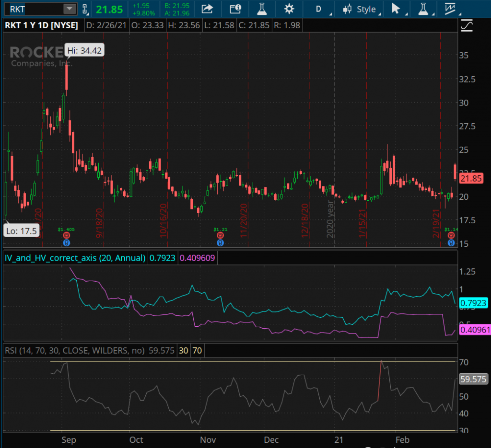The height and width of the screenshot is (448, 491).
Task: Click the $1.21 earnings estimate label
Action: coord(221,230)
